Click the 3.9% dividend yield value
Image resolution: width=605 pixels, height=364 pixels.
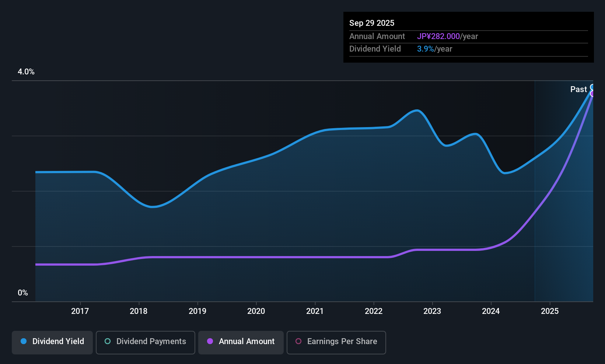(426, 49)
